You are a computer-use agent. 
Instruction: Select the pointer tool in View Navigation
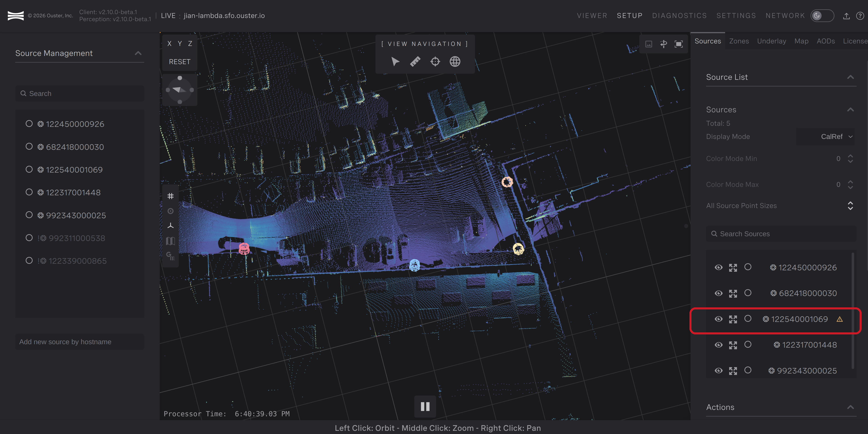395,61
